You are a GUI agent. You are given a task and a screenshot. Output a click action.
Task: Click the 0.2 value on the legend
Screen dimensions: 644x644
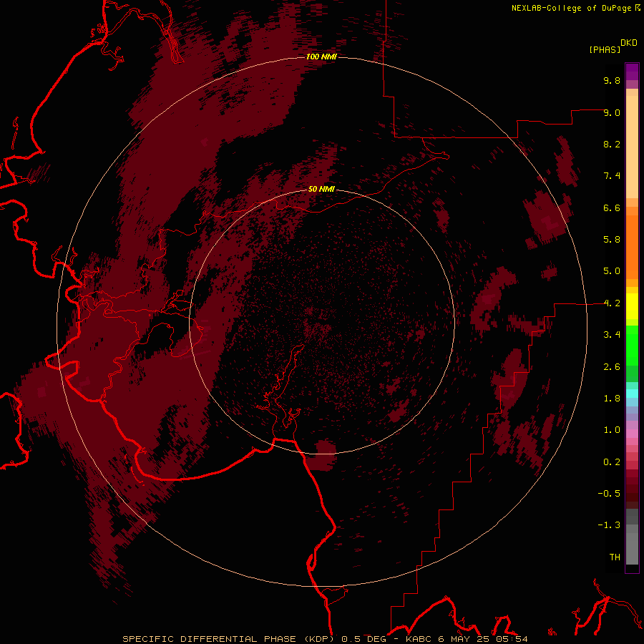pos(612,462)
